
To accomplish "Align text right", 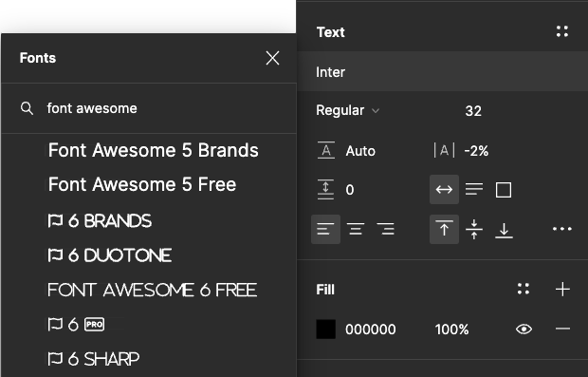I will (x=385, y=229).
